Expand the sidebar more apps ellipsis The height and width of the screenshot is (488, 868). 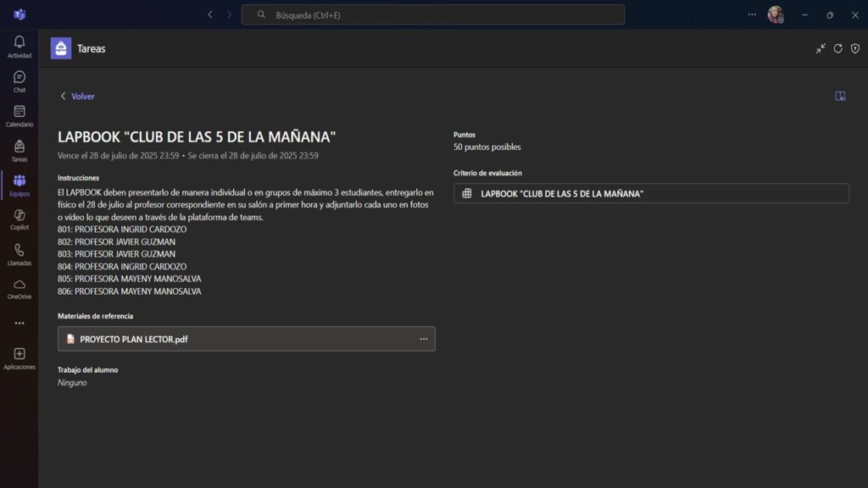19,323
